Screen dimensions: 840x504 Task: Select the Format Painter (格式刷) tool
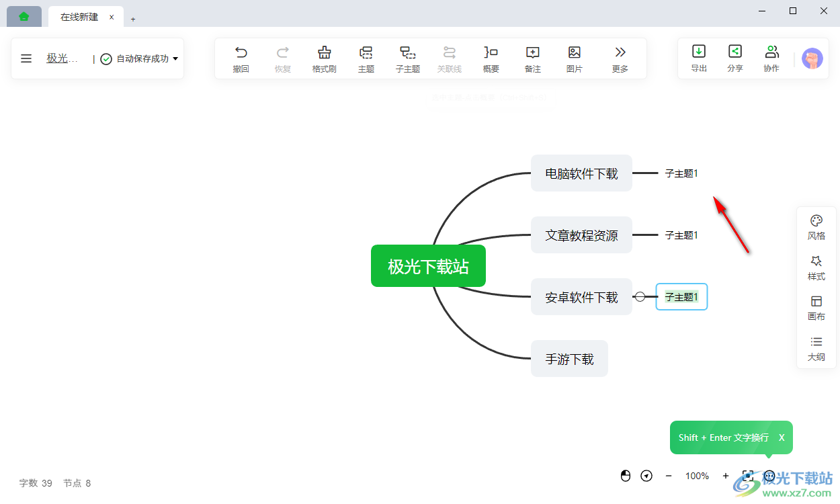pos(325,58)
